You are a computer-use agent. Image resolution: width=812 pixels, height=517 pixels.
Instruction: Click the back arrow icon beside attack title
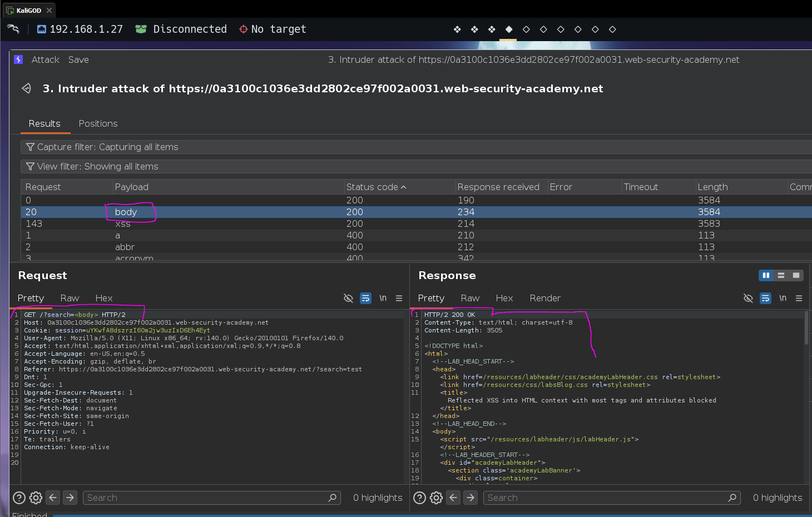(26, 88)
